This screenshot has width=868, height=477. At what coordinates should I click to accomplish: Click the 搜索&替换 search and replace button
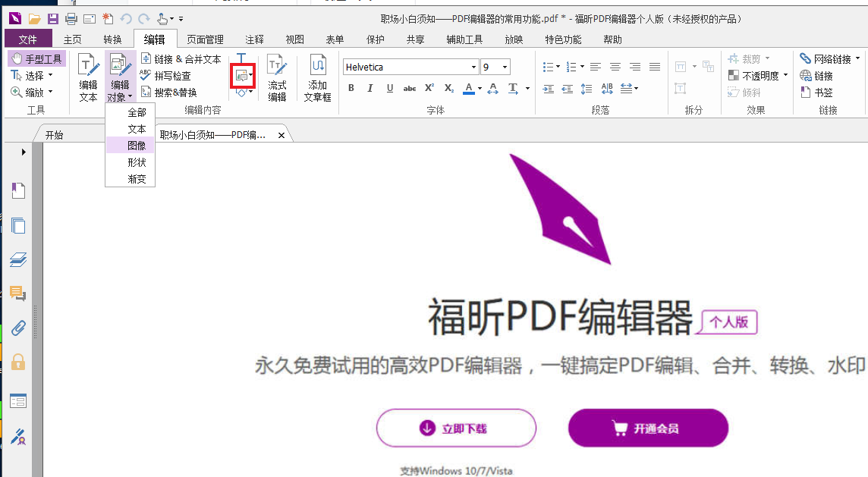[x=169, y=92]
